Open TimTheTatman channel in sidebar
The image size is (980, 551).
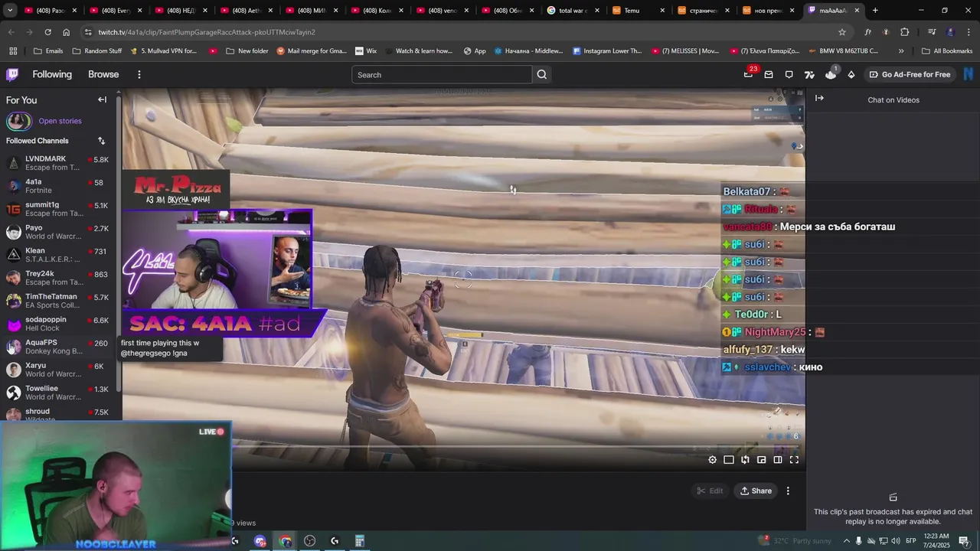(57, 301)
